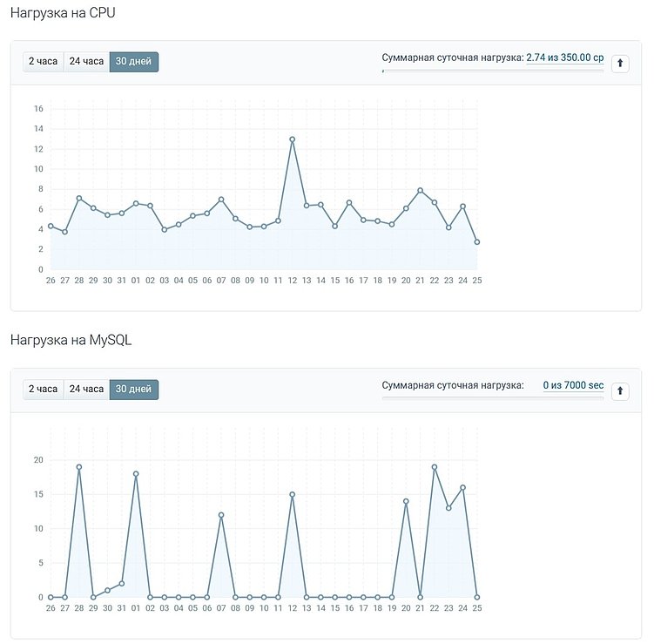Image resolution: width=654 pixels, height=644 pixels.
Task: Select the '24 часа' tab for CPU load
Action: pyautogui.click(x=86, y=61)
